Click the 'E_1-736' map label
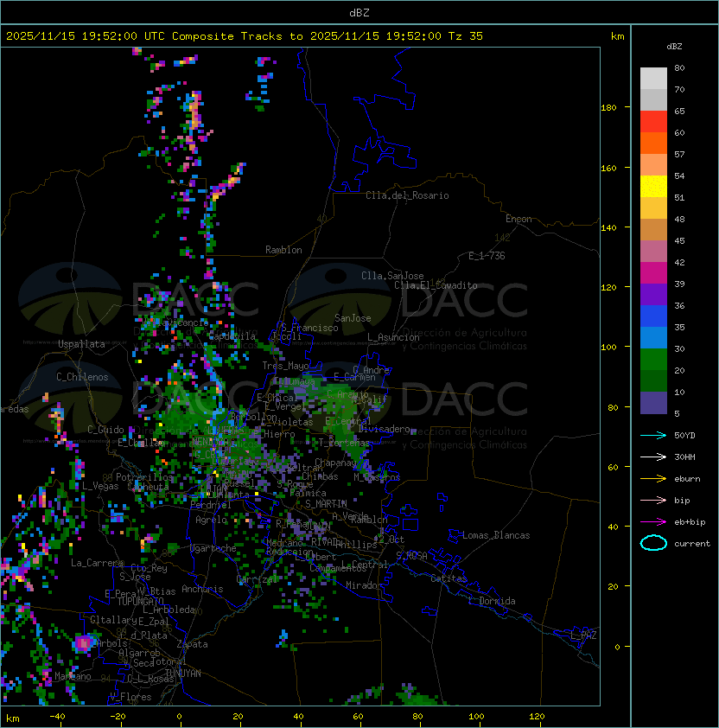This screenshot has height=728, width=719. [487, 256]
